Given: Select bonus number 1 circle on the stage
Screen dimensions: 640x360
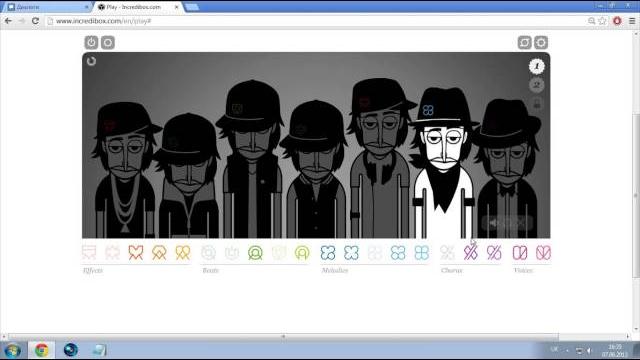Looking at the screenshot, I should [537, 66].
